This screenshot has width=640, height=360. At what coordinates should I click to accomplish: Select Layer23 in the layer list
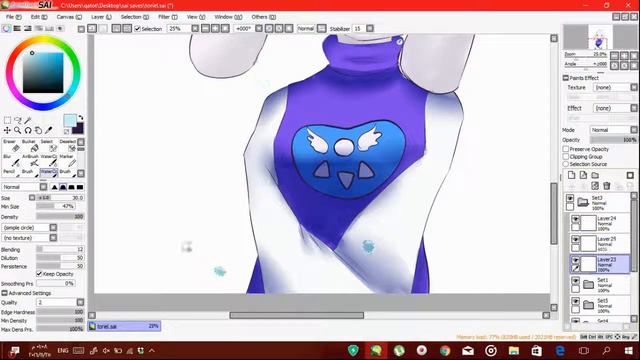(x=600, y=264)
